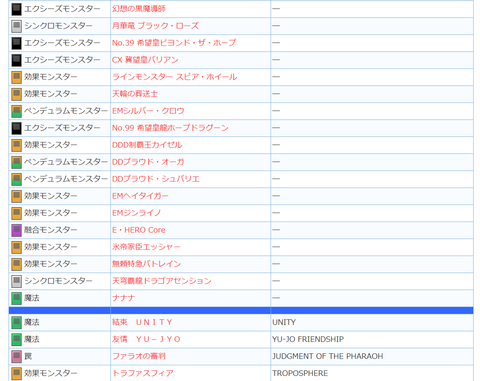Screen dimensions: 480x381
Task: Click the pendulum icon next to DDプラウド・シュバリエ
Action: point(16,179)
